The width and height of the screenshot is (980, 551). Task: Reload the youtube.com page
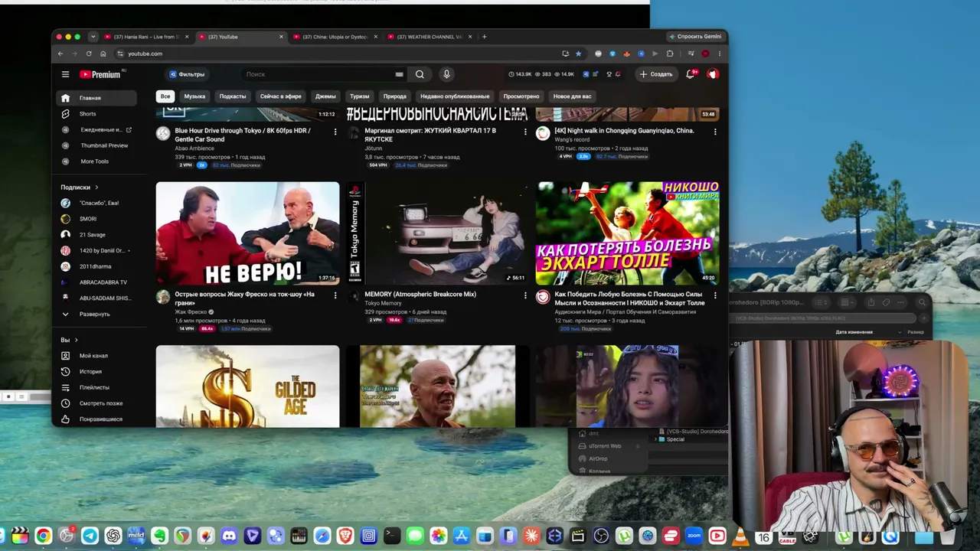click(89, 54)
